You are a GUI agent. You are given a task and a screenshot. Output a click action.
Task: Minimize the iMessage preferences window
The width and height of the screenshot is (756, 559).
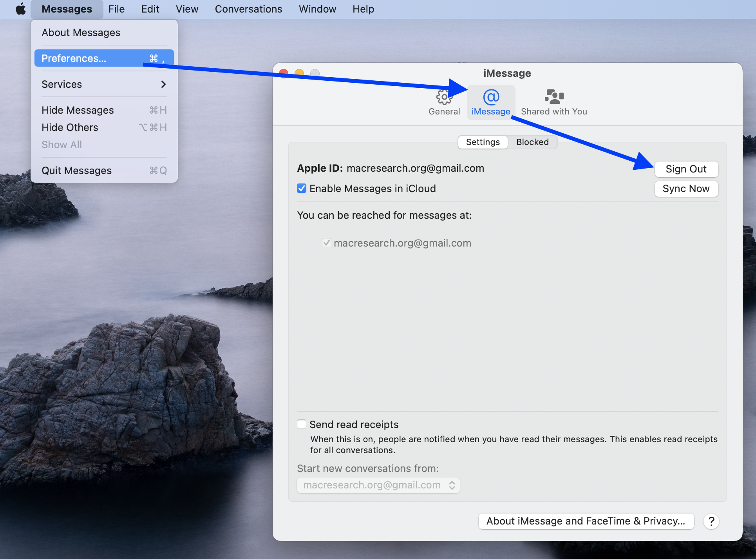click(299, 73)
